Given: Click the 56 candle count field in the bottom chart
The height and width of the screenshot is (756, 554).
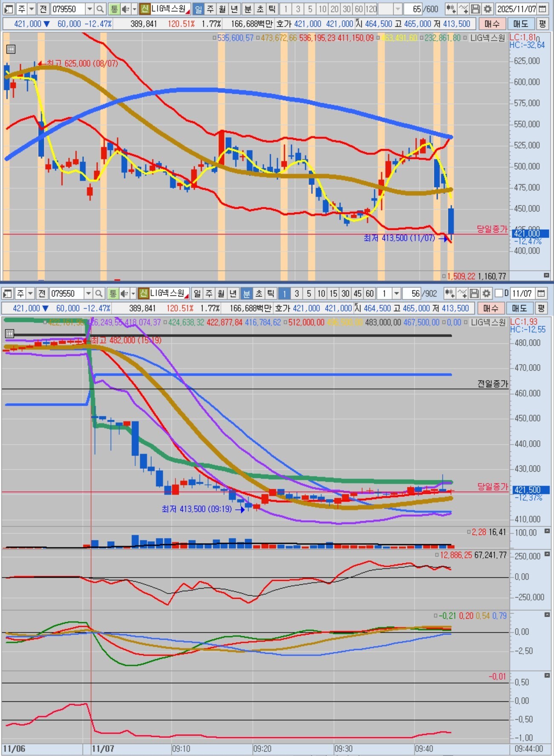Looking at the screenshot, I should (411, 294).
